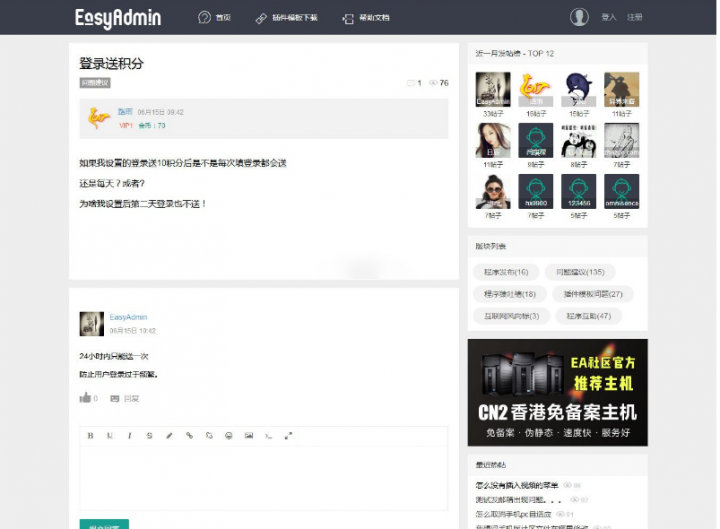Like the reply with thumbs-up icon
This screenshot has width=720, height=529.
coord(85,398)
